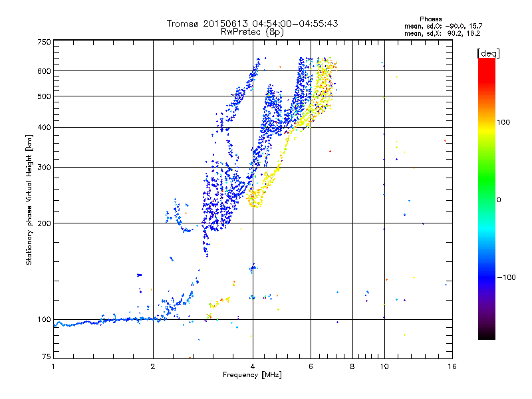This screenshot has height=399, width=532.
Task: Click the 10 MHz frequency tick label
Action: (384, 366)
